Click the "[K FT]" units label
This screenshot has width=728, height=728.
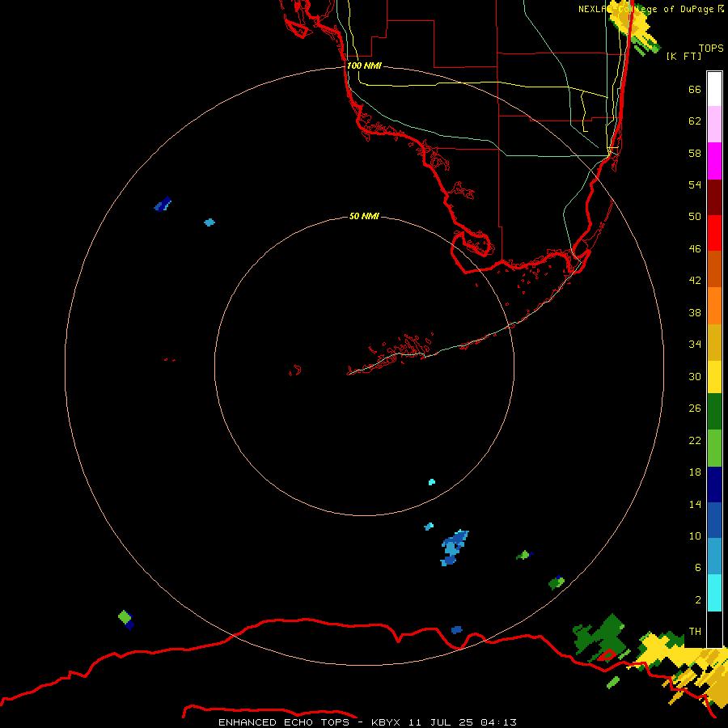point(684,56)
